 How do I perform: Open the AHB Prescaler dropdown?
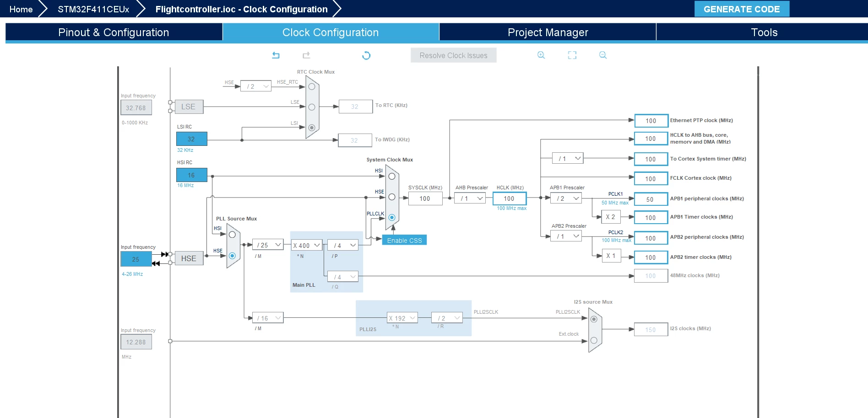coord(470,198)
